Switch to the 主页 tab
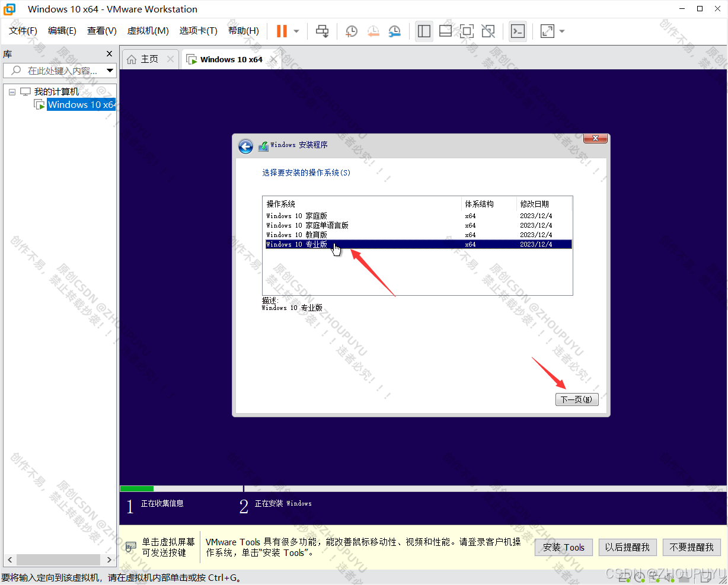728x585 pixels. 149,59
